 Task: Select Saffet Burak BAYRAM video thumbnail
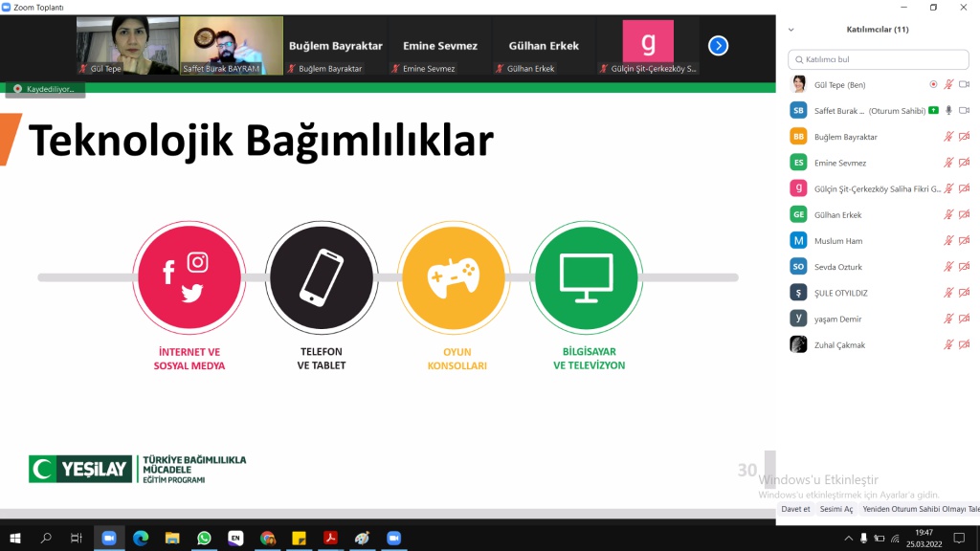click(232, 45)
